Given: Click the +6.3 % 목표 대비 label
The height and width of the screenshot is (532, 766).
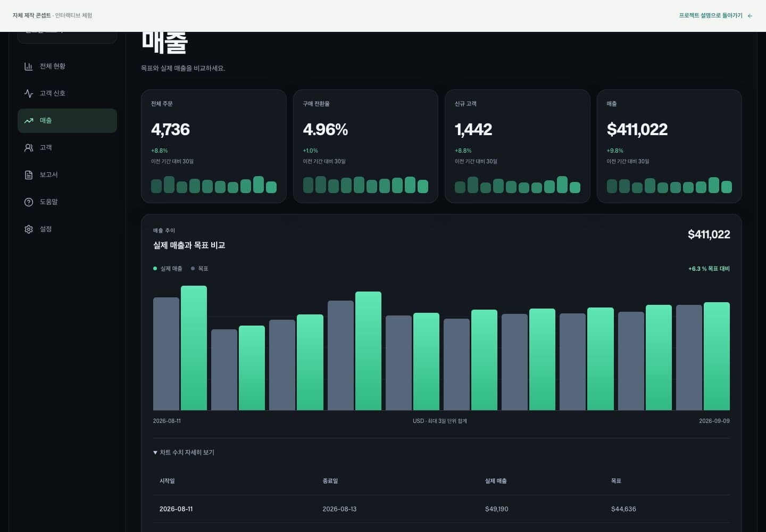Looking at the screenshot, I should click(x=709, y=269).
